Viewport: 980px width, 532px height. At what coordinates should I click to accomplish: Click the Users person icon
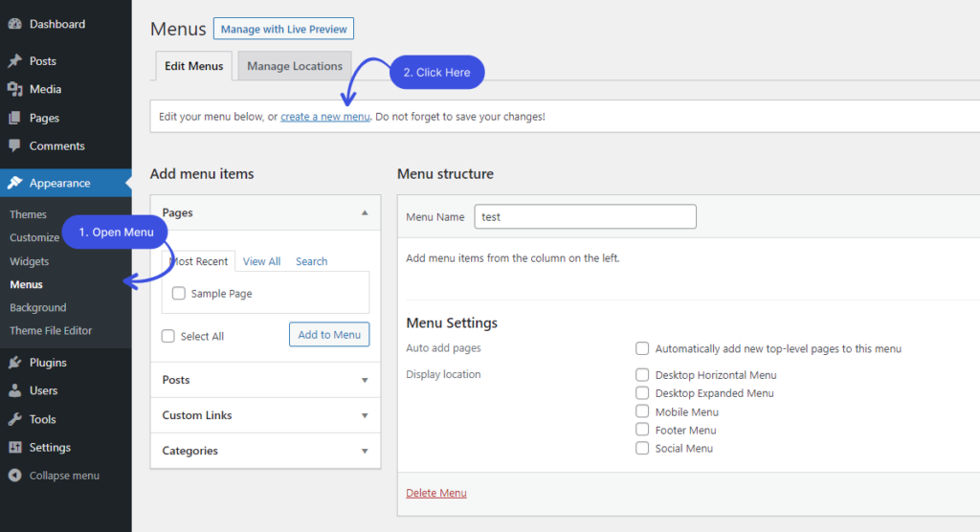[x=15, y=390]
